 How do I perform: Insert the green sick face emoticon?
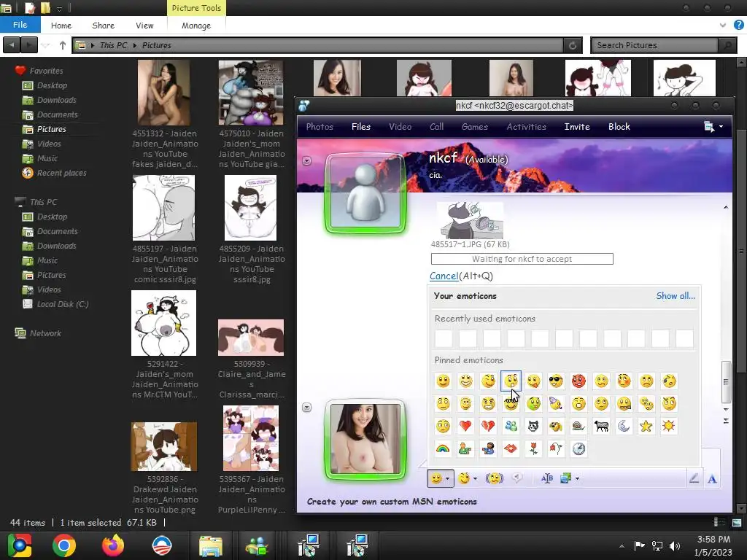coord(533,404)
